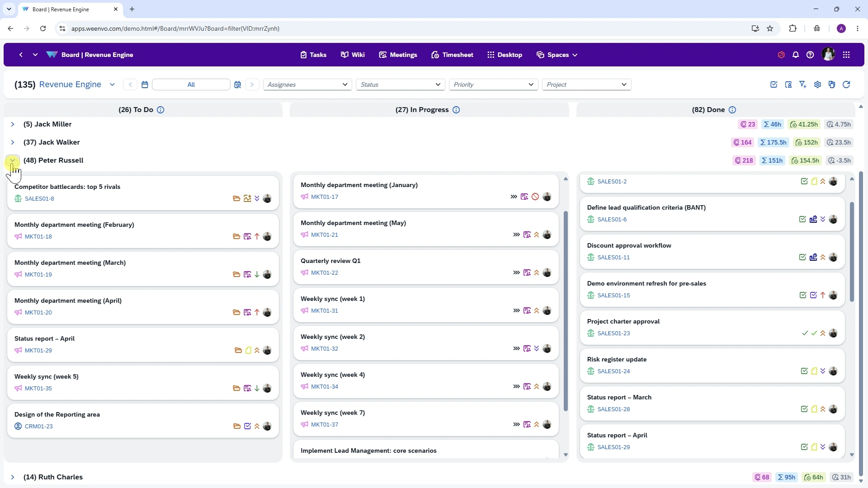Click the All date range field
This screenshot has width=868, height=488.
coord(191,84)
